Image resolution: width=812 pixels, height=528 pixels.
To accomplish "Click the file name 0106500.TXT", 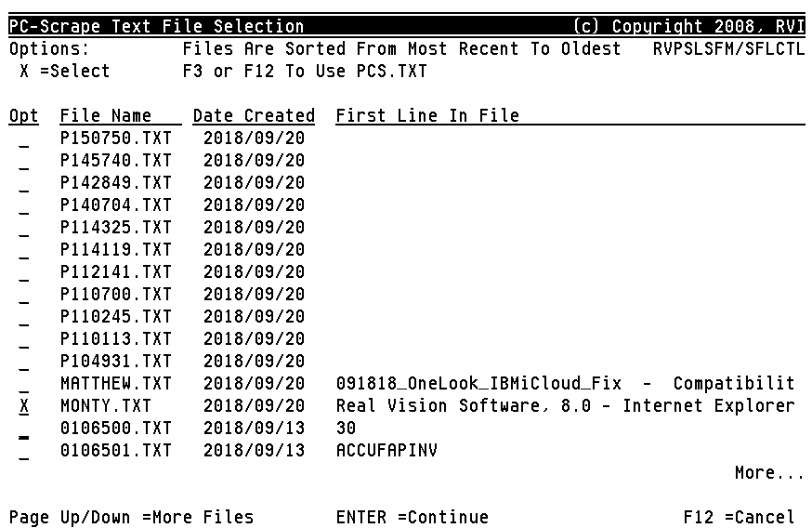I will [116, 428].
